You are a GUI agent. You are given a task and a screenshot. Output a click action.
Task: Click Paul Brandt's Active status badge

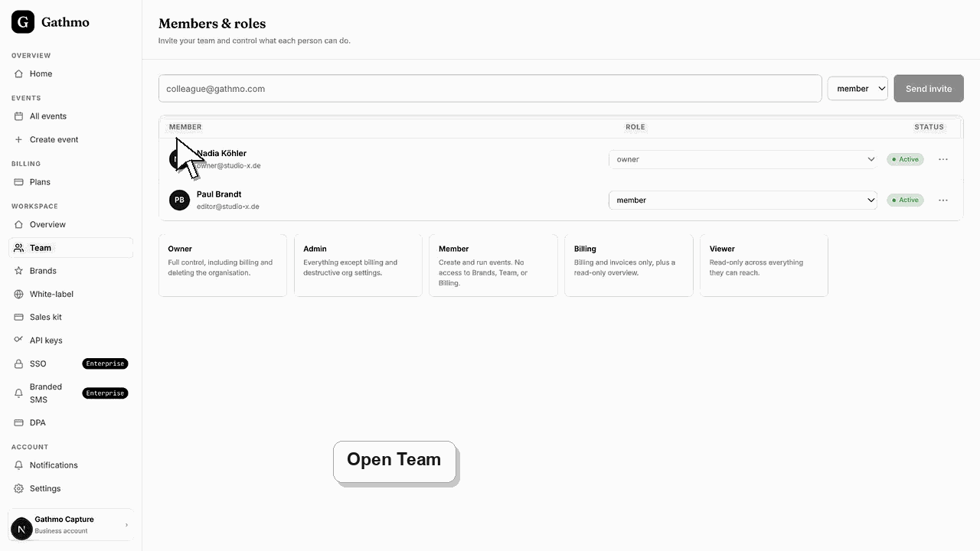pos(905,201)
